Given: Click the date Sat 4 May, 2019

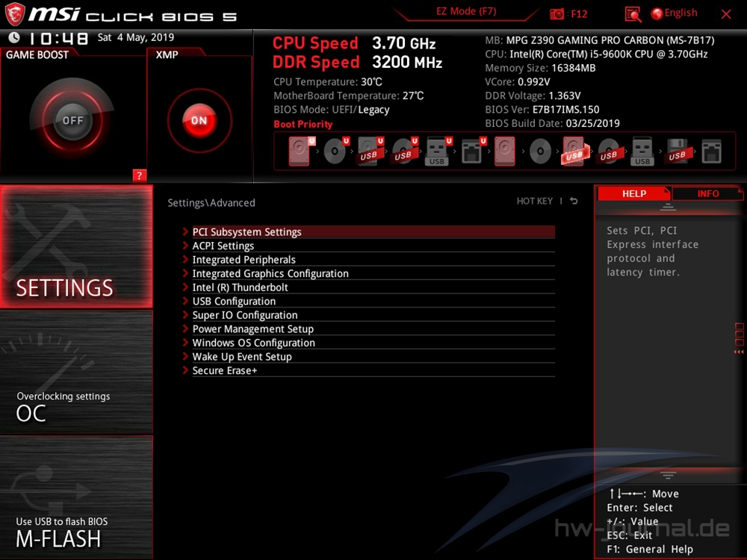Looking at the screenshot, I should pyautogui.click(x=136, y=37).
